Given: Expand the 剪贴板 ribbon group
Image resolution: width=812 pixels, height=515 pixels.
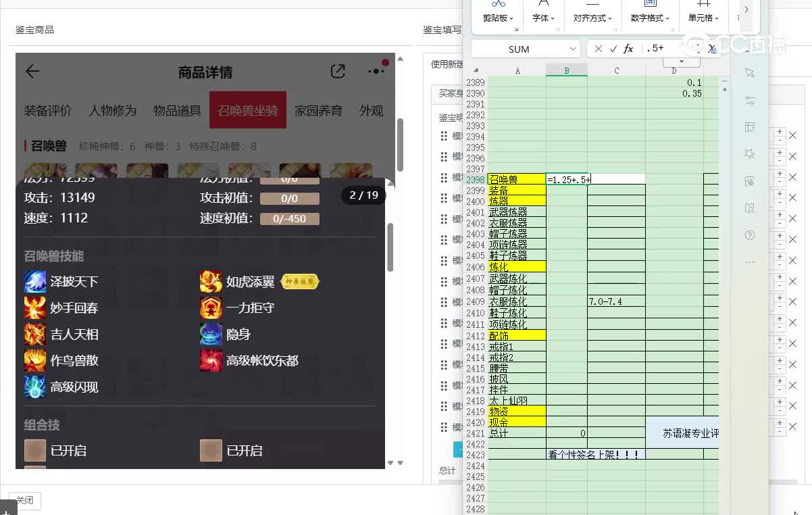Looking at the screenshot, I should (499, 18).
